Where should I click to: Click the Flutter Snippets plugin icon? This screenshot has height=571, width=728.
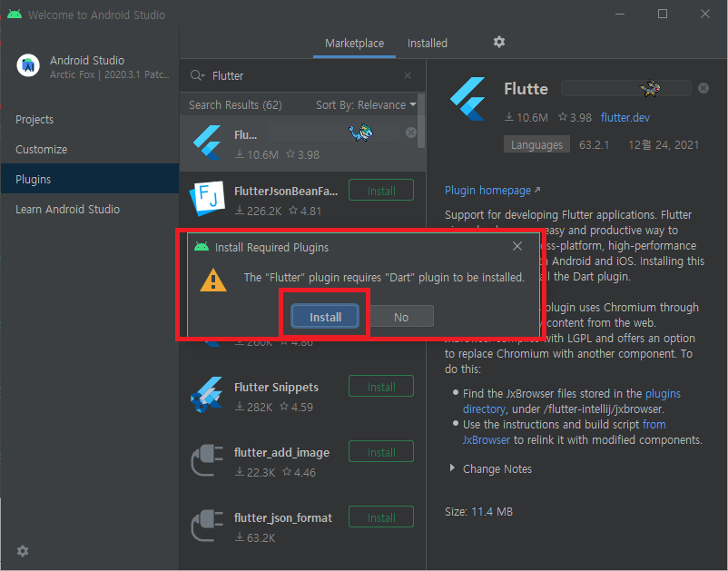pos(207,395)
